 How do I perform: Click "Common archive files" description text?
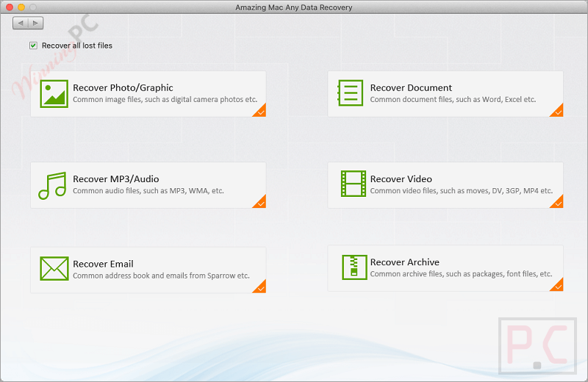(462, 274)
